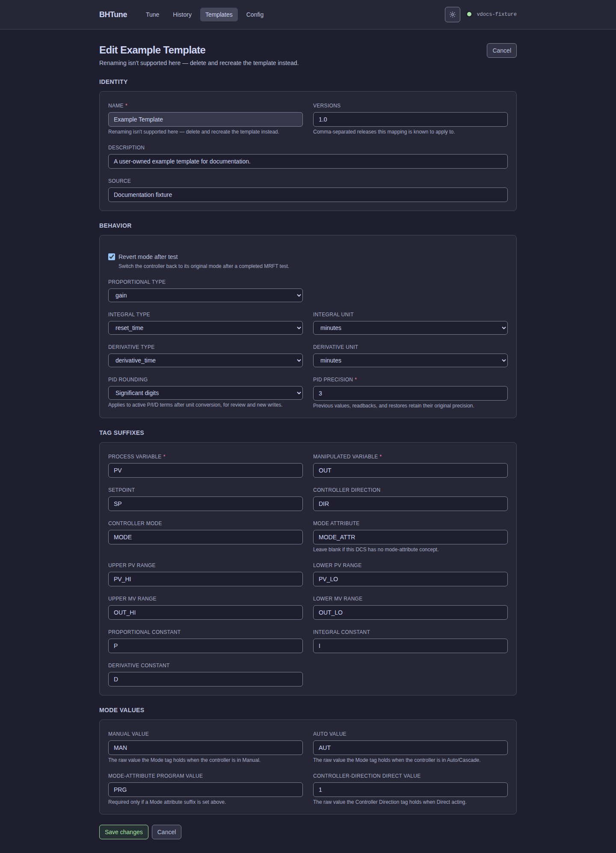Click the Controller Mode suffix field

(205, 537)
